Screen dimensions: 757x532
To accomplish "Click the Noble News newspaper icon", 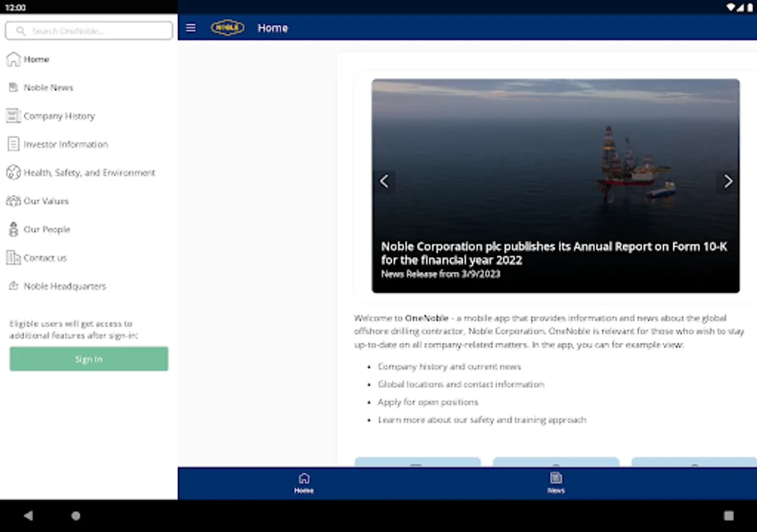I will (13, 87).
